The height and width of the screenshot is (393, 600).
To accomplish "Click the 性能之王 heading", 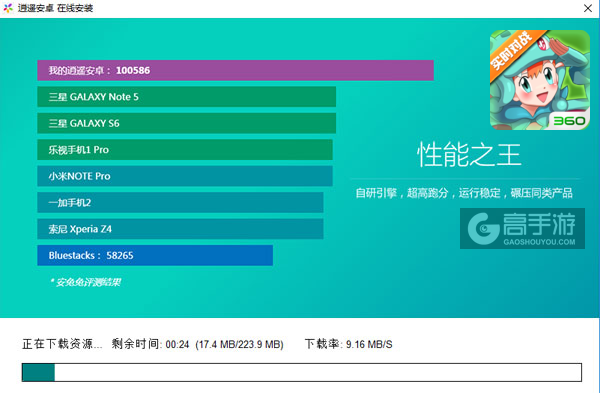I will [469, 155].
